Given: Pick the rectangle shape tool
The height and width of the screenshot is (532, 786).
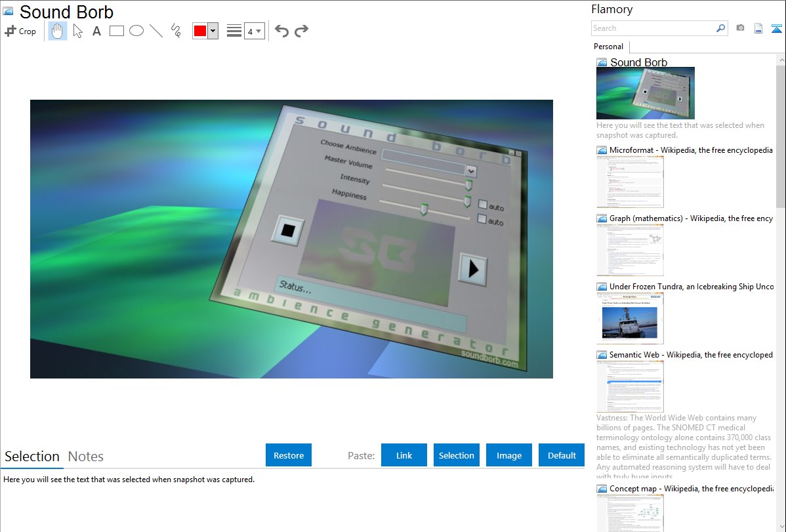Looking at the screenshot, I should pos(116,31).
